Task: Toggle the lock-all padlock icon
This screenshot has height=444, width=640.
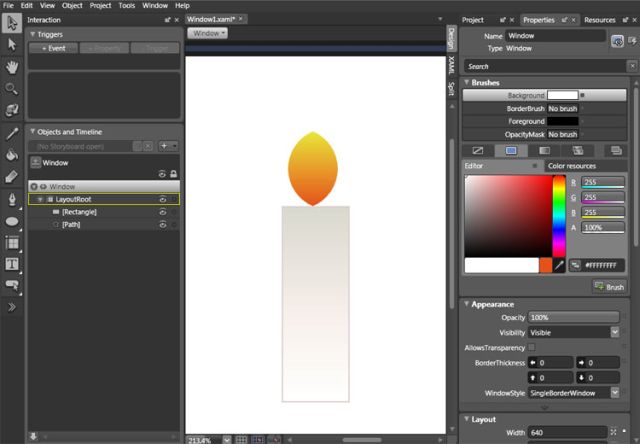Action: (173, 174)
